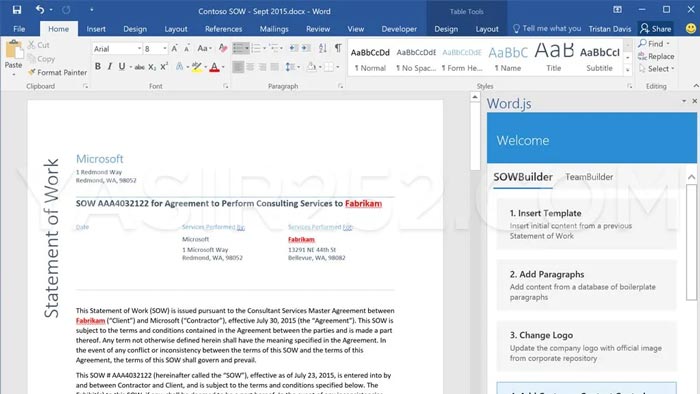Collapse the ribbon
Screen dimensions: 700x394
pos(696,86)
